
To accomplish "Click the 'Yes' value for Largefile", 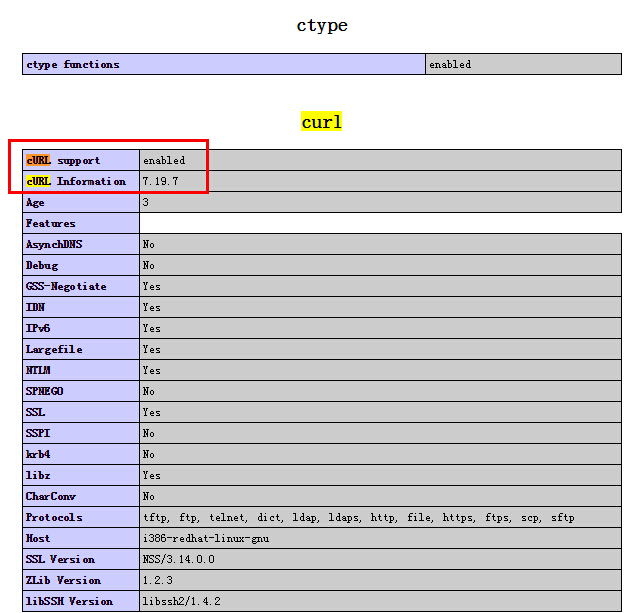I will [x=151, y=349].
